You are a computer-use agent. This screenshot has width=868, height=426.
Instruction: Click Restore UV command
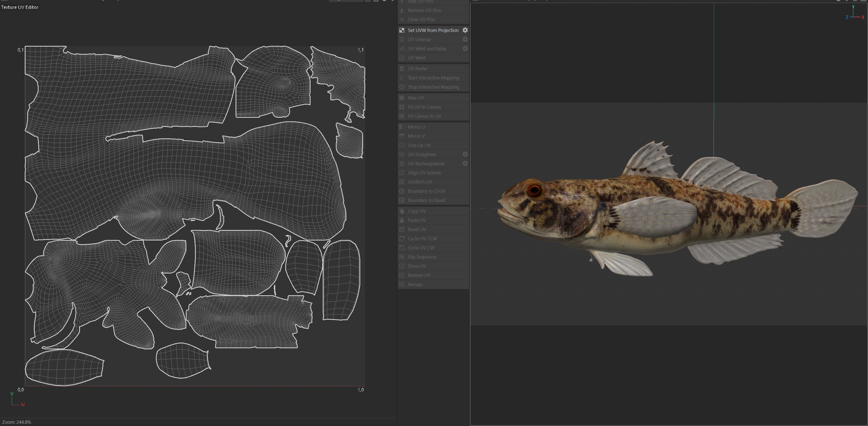coord(419,275)
